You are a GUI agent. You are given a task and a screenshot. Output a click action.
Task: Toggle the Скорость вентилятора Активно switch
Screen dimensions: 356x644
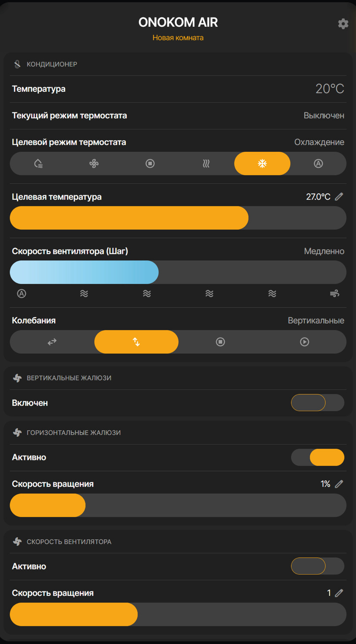click(x=318, y=566)
